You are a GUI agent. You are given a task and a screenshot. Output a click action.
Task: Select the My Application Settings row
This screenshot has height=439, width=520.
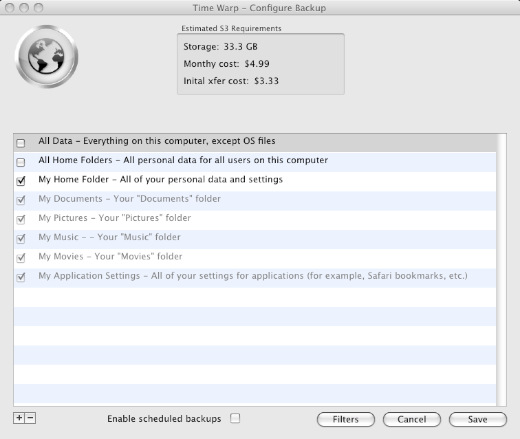coord(255,278)
